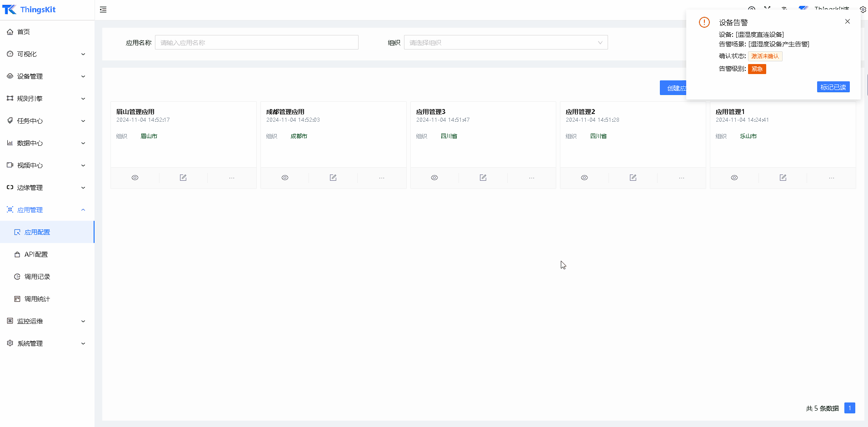Click the view eye icon on 应用管理1 card
The image size is (868, 427).
point(734,178)
